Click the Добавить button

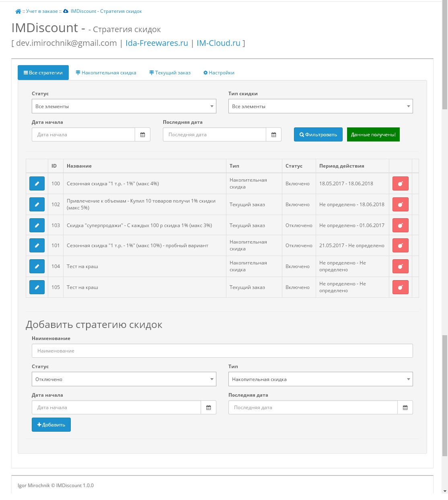51,425
